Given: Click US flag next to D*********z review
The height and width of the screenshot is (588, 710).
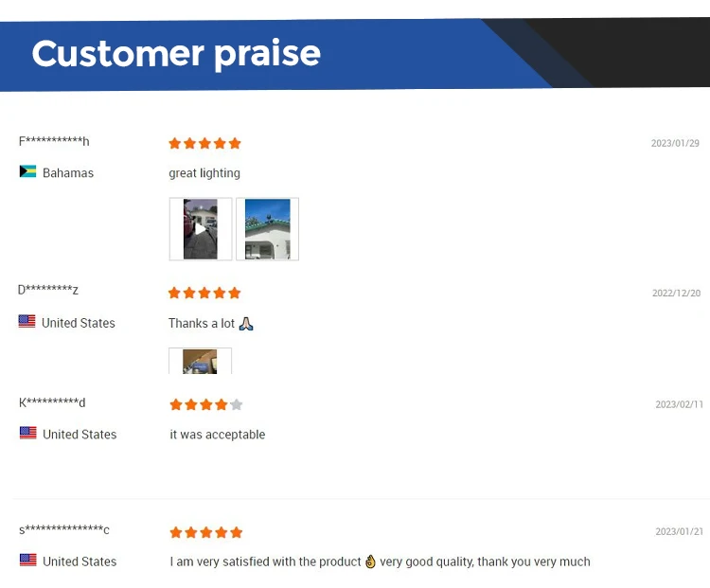Looking at the screenshot, I should point(27,322).
